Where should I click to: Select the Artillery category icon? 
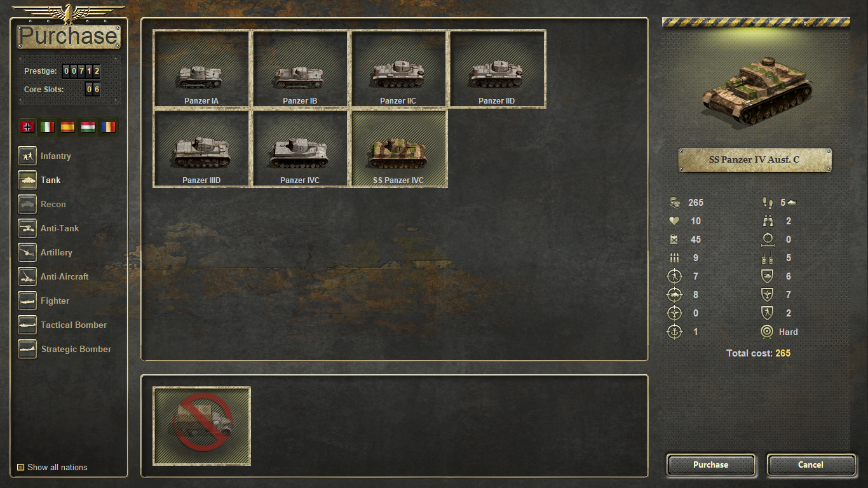point(27,252)
